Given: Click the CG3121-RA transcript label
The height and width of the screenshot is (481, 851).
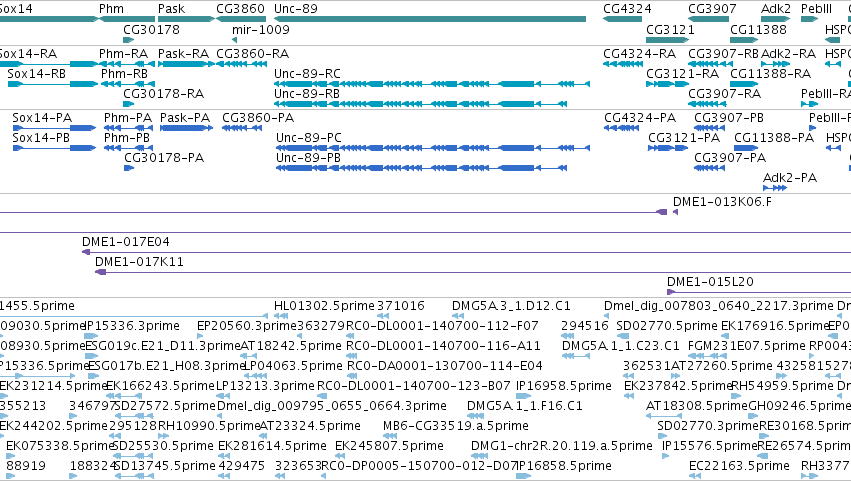Looking at the screenshot, I should click(x=682, y=74).
